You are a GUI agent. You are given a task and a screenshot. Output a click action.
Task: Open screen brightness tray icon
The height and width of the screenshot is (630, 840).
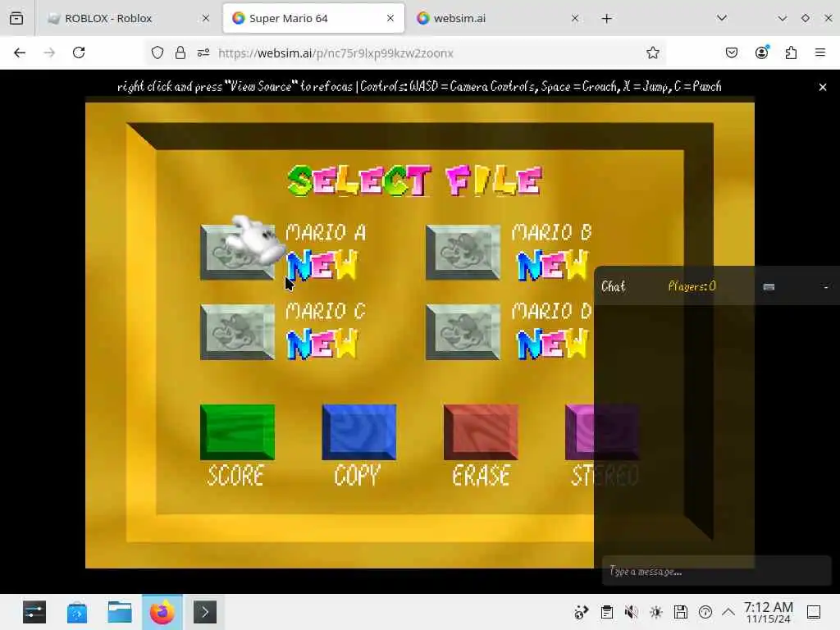656,612
